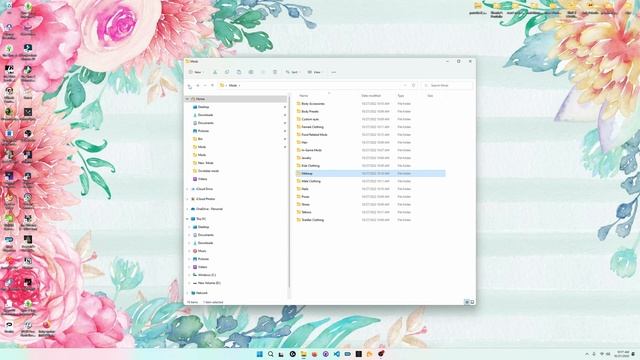Open the taskbar clock and date
This screenshot has height=360, width=640.
coord(622,354)
